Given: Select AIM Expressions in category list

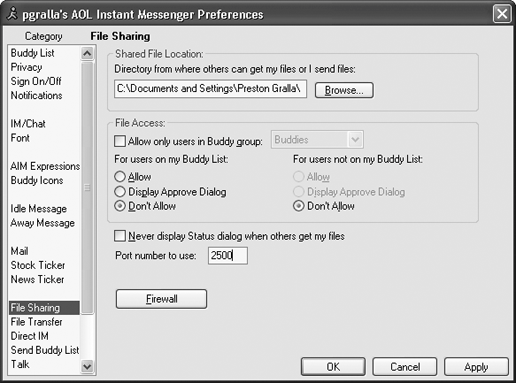Looking at the screenshot, I should pyautogui.click(x=45, y=166).
